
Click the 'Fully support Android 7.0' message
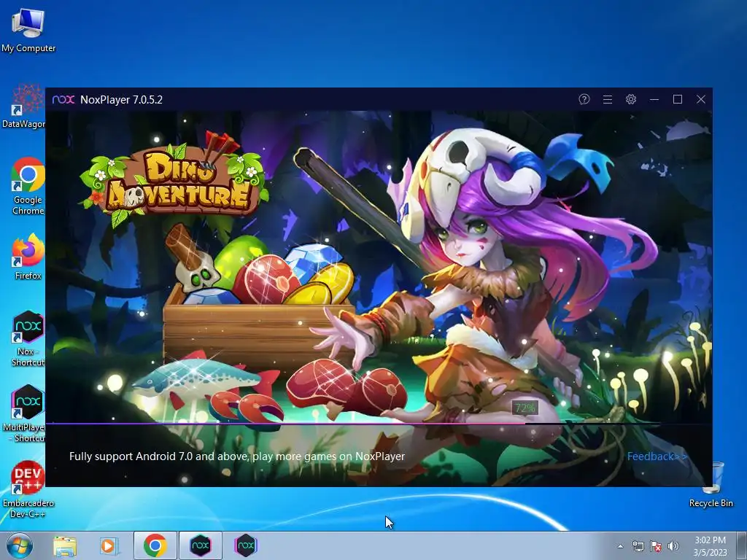pyautogui.click(x=237, y=456)
